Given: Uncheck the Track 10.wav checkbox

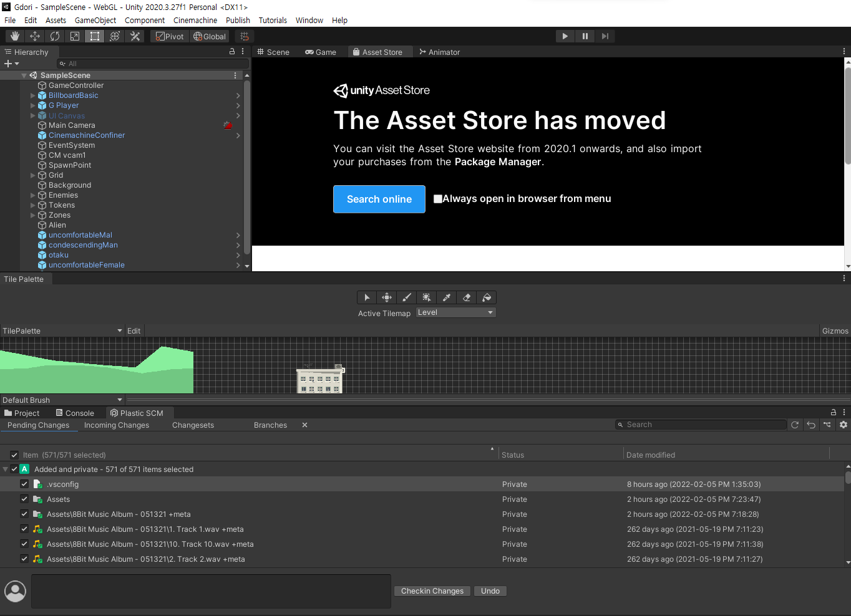Looking at the screenshot, I should (x=24, y=544).
